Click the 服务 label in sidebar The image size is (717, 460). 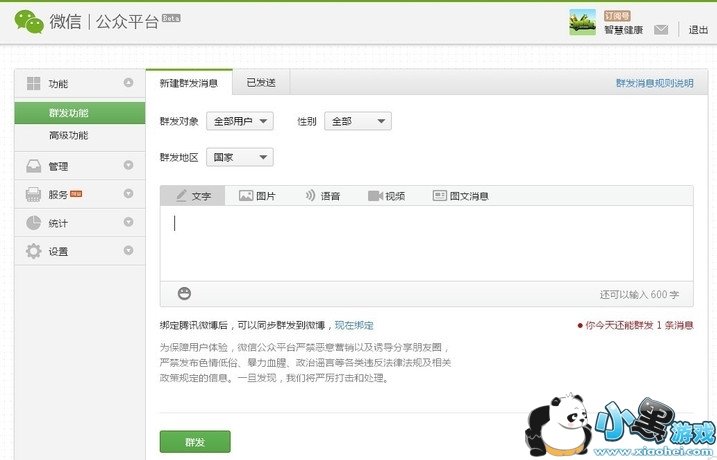pos(58,195)
